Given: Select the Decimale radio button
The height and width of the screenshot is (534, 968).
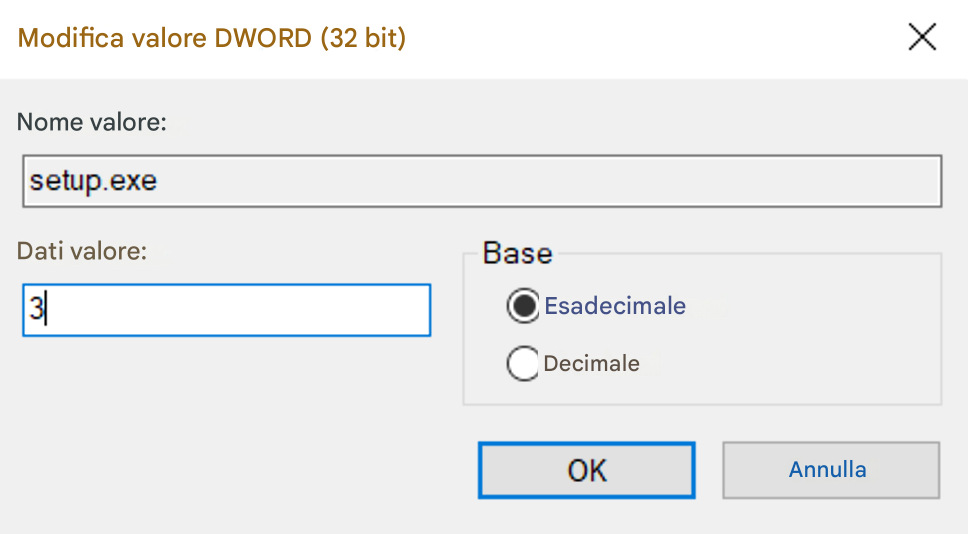Looking at the screenshot, I should pos(523,363).
